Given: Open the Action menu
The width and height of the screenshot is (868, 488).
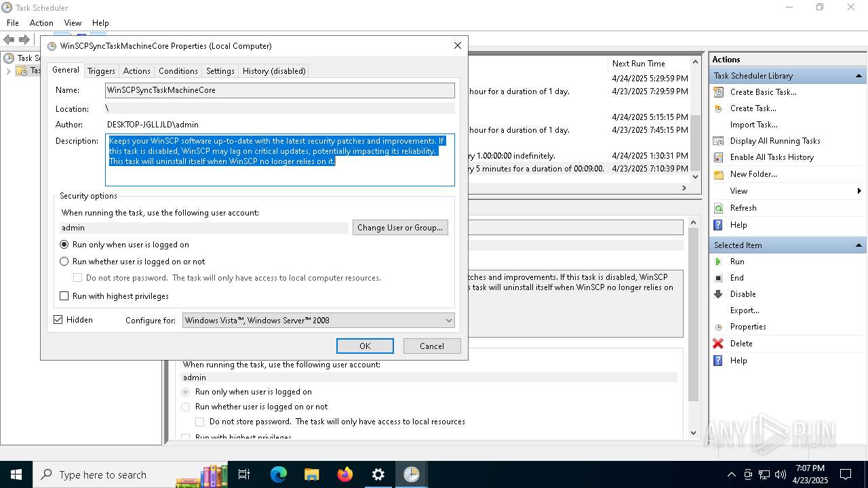Looking at the screenshot, I should (41, 23).
